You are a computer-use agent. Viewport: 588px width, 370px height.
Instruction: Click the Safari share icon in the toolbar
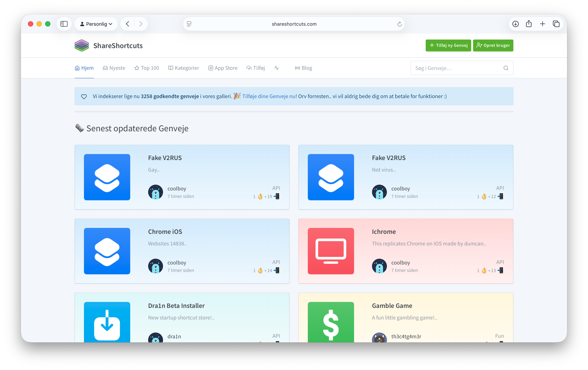[529, 24]
